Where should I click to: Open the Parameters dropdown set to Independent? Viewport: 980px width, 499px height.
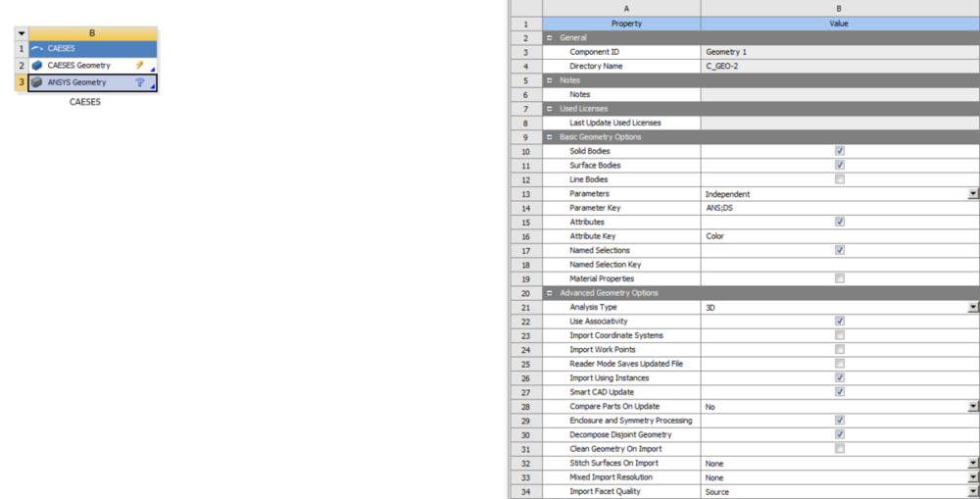[973, 194]
